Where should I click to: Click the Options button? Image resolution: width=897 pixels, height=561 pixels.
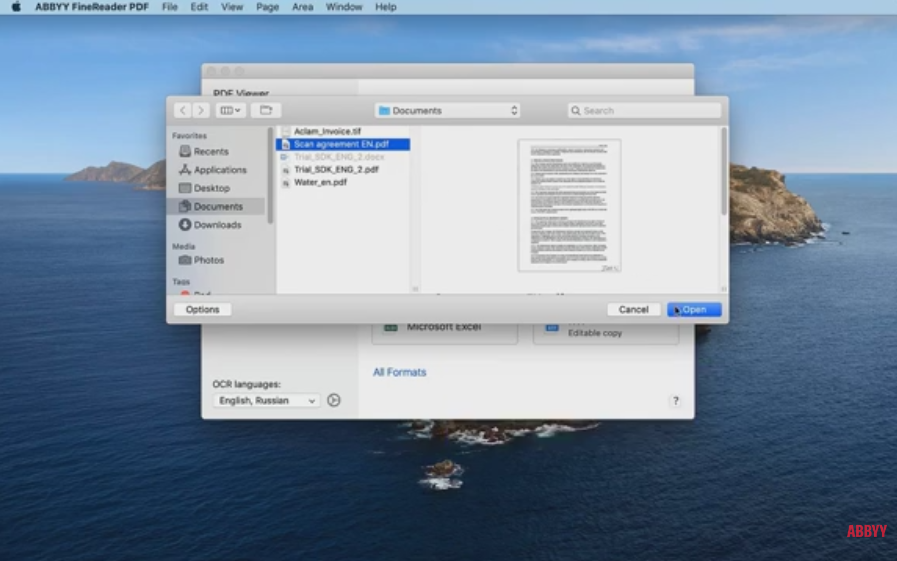pos(203,309)
